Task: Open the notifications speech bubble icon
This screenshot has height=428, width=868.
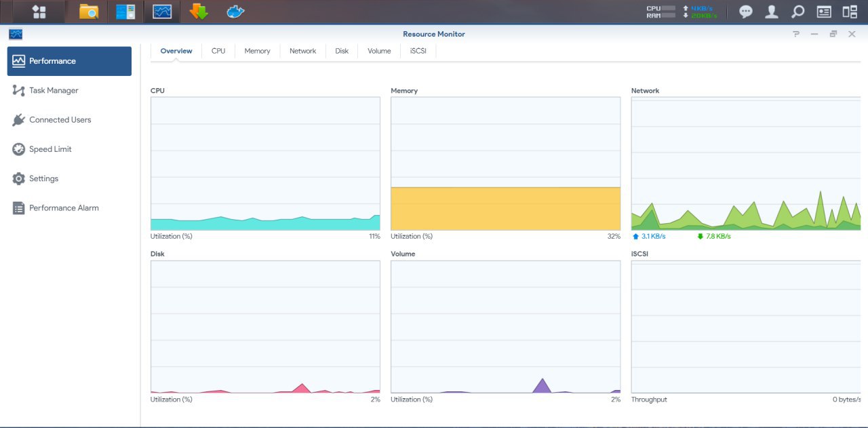Action: pos(745,12)
